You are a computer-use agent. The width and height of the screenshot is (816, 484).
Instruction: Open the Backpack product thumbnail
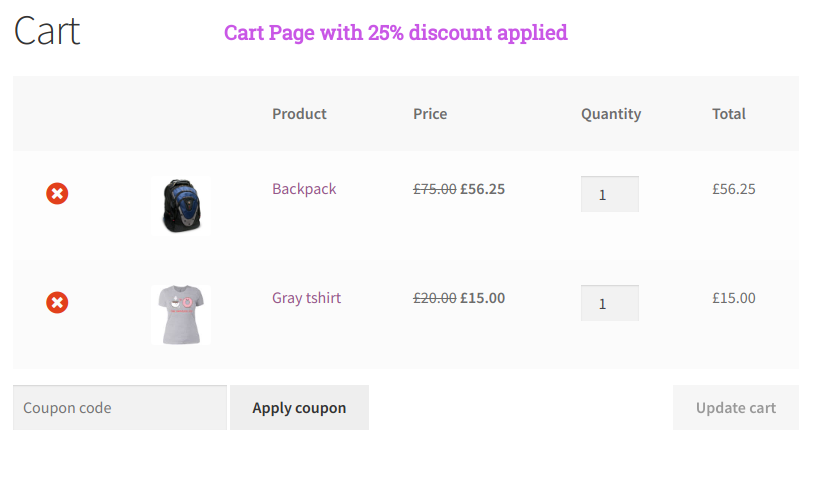(x=181, y=206)
